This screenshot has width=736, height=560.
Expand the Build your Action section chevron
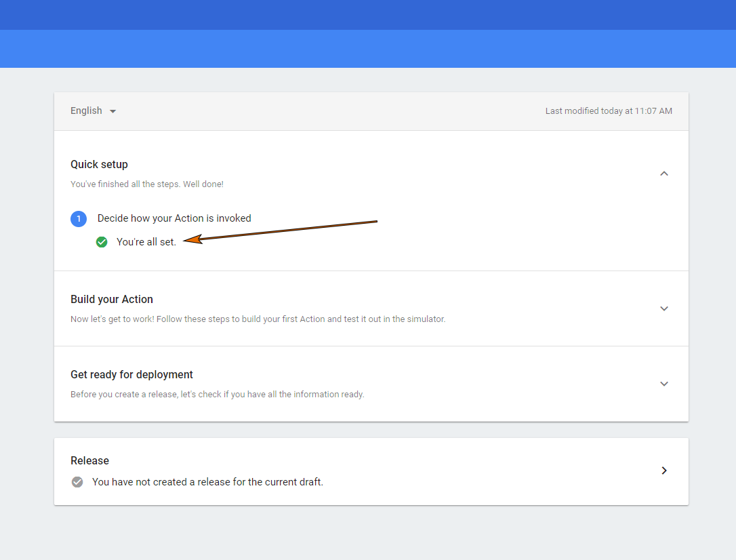pos(663,308)
